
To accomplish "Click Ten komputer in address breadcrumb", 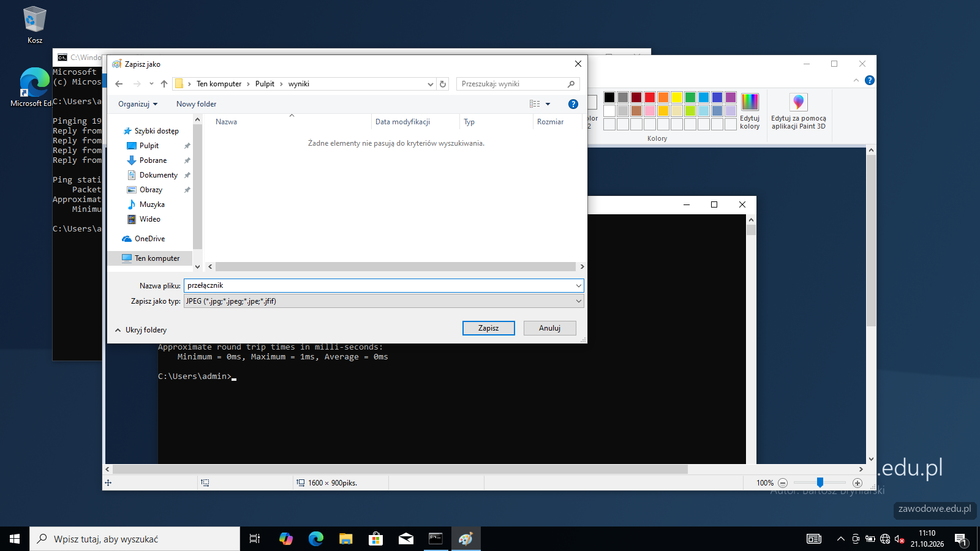I will click(x=219, y=84).
